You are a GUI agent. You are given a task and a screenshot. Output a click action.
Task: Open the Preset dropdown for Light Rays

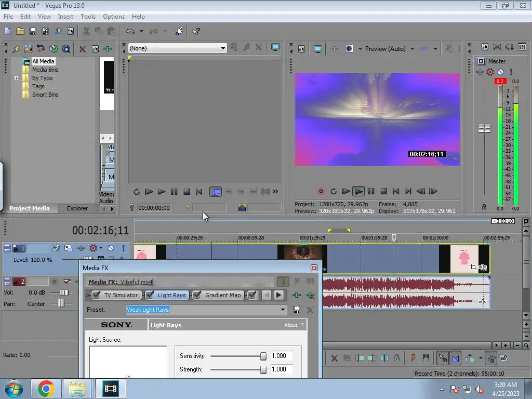(283, 310)
